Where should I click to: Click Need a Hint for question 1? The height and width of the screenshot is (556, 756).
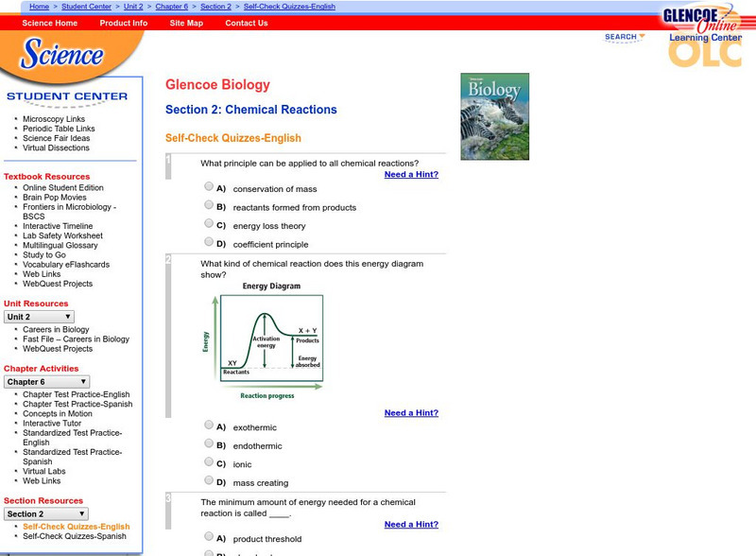(411, 174)
